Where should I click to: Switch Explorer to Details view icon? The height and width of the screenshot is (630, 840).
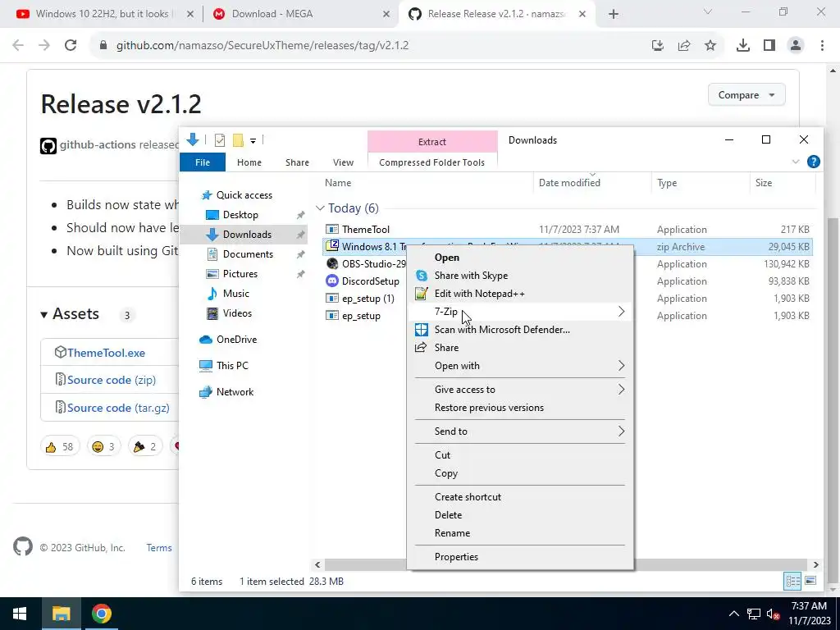click(x=793, y=582)
